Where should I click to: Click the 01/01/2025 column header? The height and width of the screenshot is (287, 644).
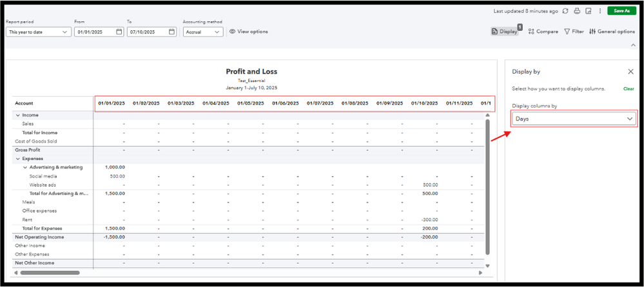[112, 104]
